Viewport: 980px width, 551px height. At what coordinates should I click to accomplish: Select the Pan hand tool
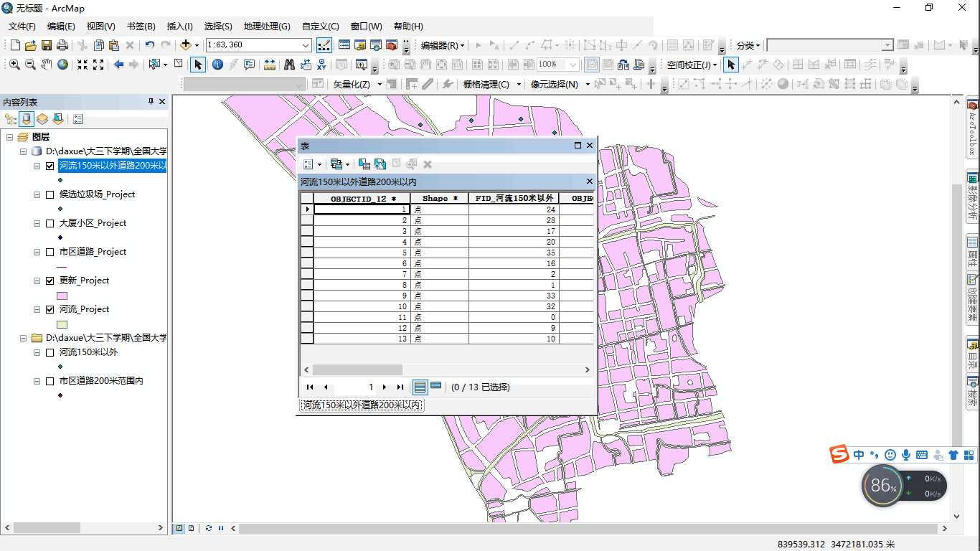pyautogui.click(x=46, y=65)
